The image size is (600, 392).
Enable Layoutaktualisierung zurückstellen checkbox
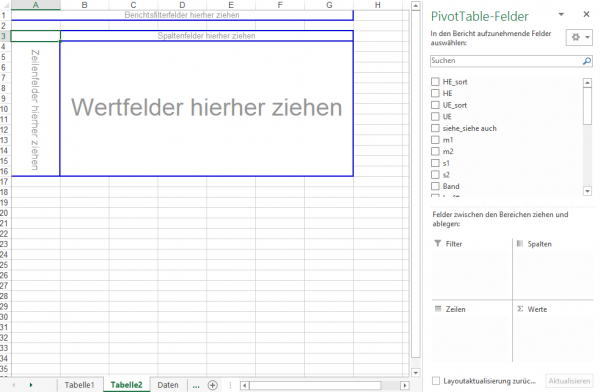[x=436, y=381]
